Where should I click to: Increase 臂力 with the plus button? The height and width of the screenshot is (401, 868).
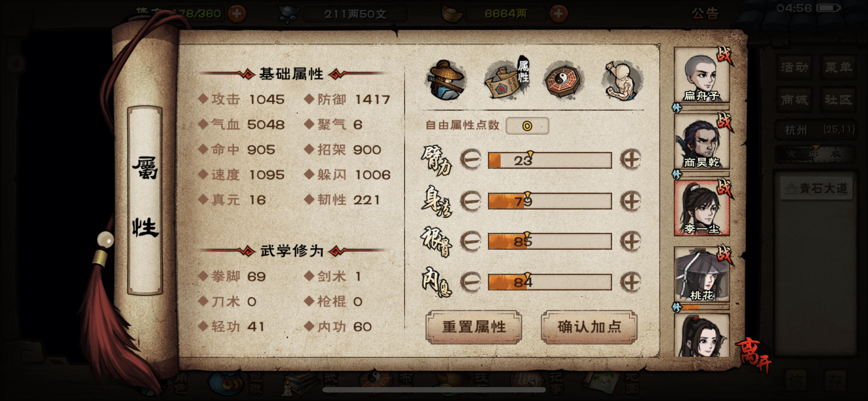point(631,159)
